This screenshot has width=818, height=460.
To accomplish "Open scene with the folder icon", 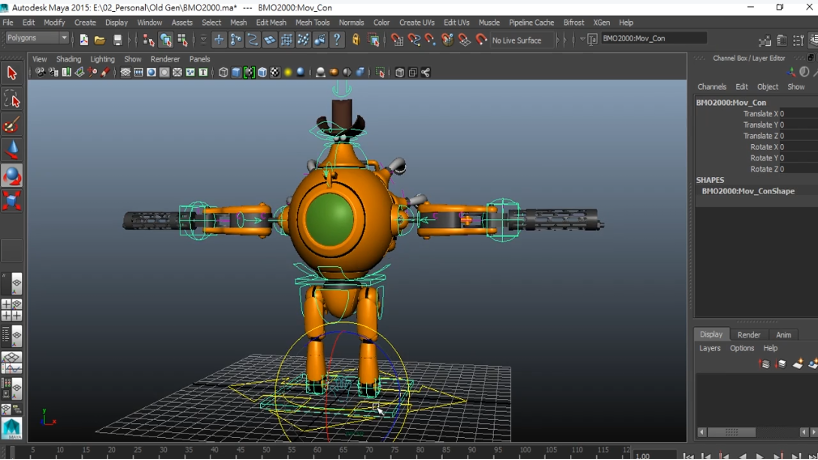I will coord(100,40).
